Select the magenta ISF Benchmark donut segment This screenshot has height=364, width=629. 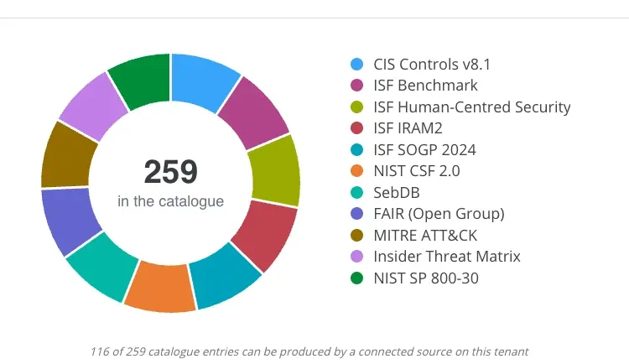tap(255, 112)
